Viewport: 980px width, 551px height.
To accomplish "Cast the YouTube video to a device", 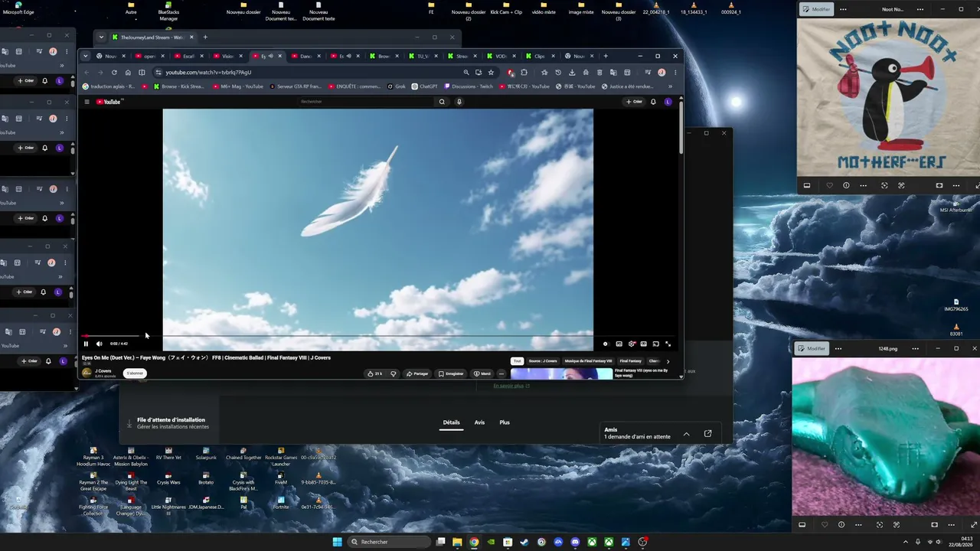I will click(x=655, y=344).
